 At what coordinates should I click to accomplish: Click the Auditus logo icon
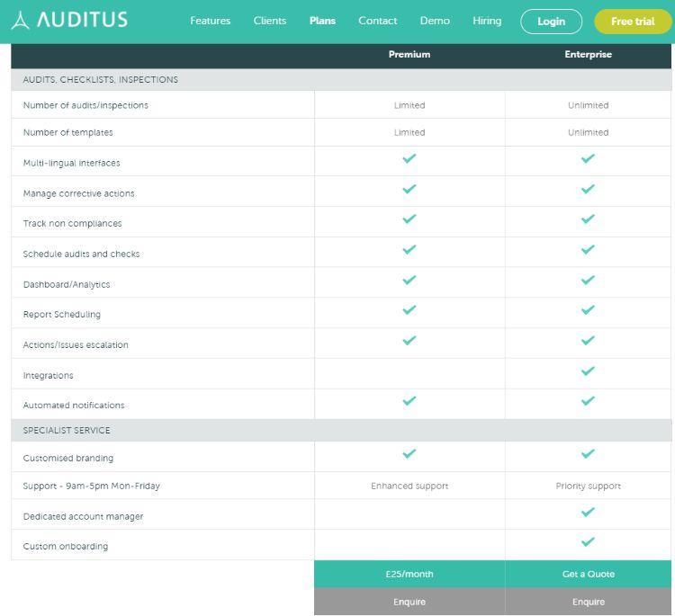(20, 20)
